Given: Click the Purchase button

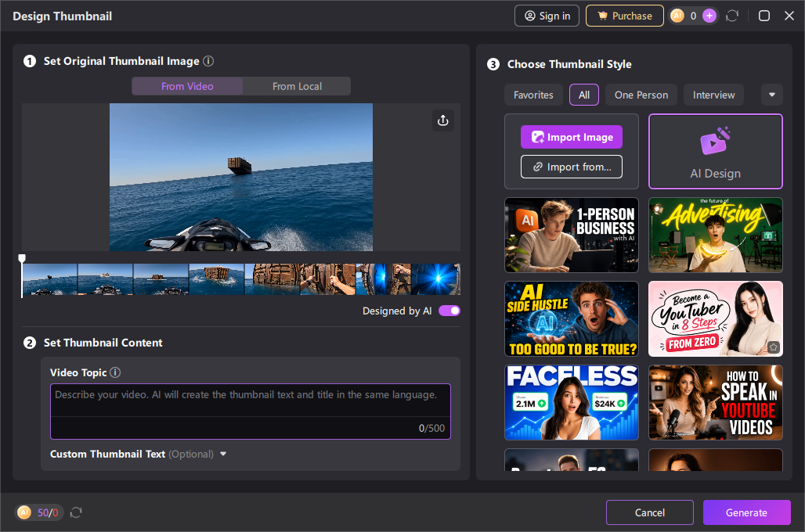Looking at the screenshot, I should coord(625,16).
